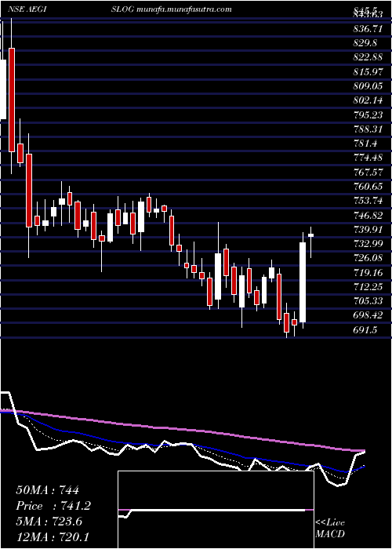Viewport: 392px width, 549px height.
Task: Select the 12MA : 720.1 readout
Action: coord(53,537)
